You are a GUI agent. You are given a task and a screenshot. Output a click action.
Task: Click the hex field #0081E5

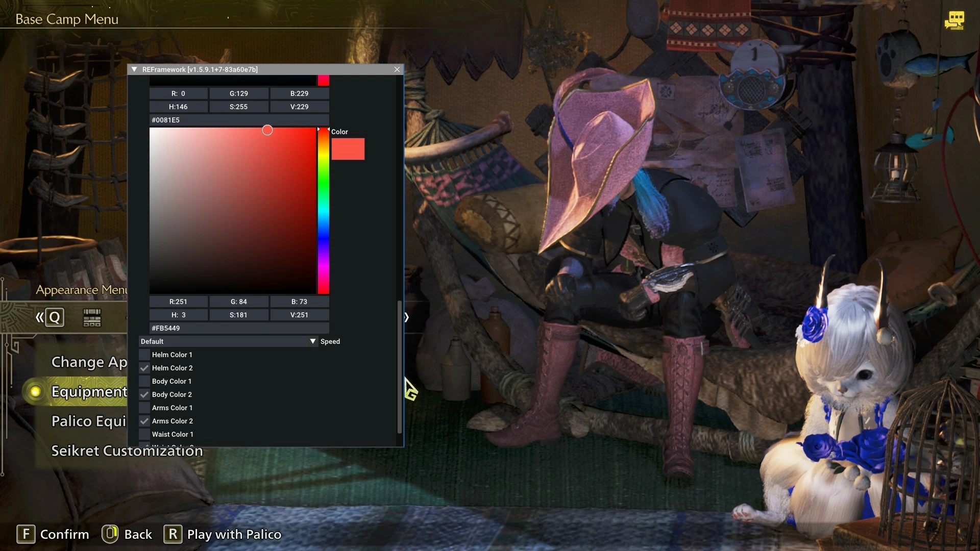(x=239, y=120)
